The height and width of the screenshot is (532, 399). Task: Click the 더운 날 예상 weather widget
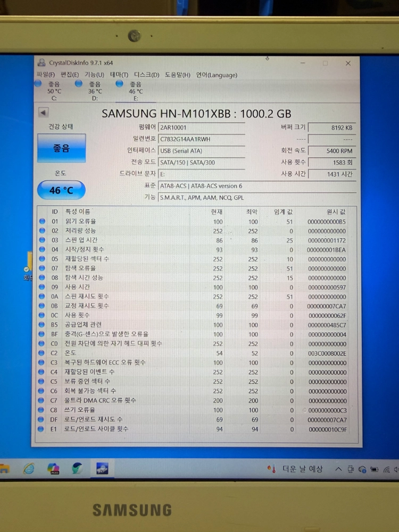pyautogui.click(x=295, y=469)
